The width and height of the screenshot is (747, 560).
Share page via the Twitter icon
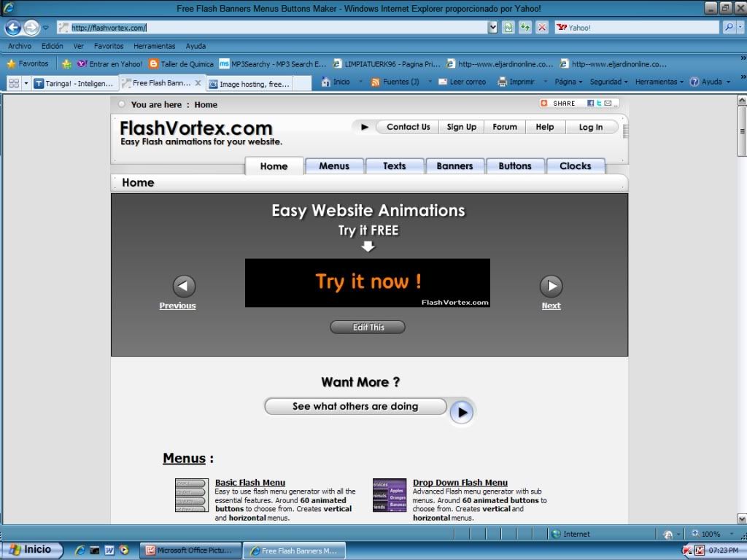click(599, 104)
